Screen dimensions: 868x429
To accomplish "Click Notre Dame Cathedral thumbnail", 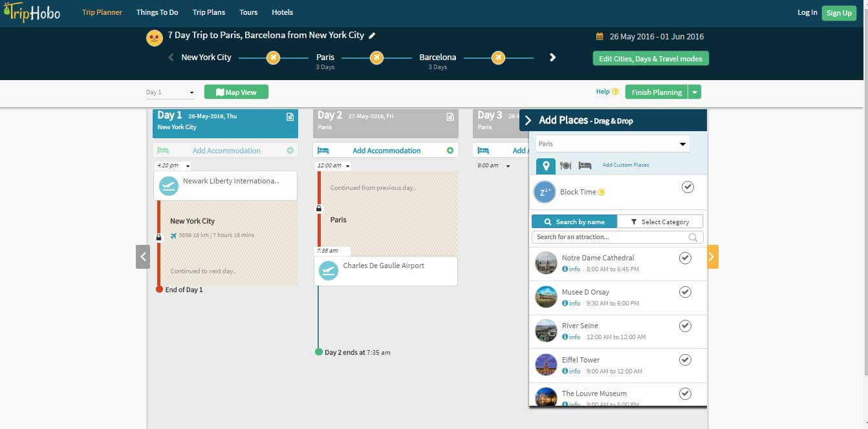I will click(x=546, y=263).
